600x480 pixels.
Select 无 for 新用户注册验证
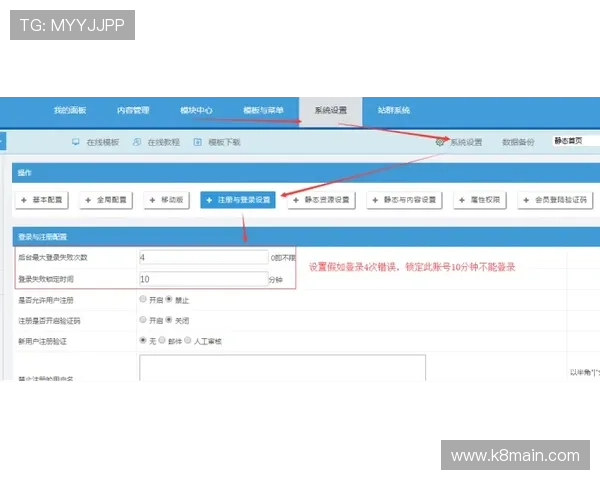(143, 340)
